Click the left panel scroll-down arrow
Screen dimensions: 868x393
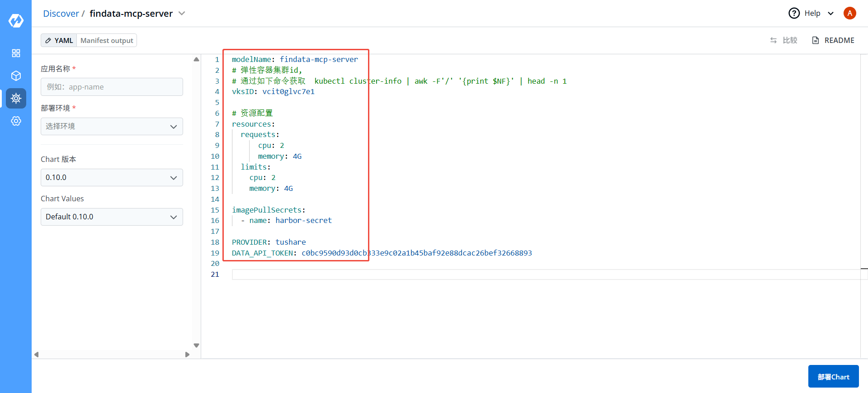[x=196, y=346]
